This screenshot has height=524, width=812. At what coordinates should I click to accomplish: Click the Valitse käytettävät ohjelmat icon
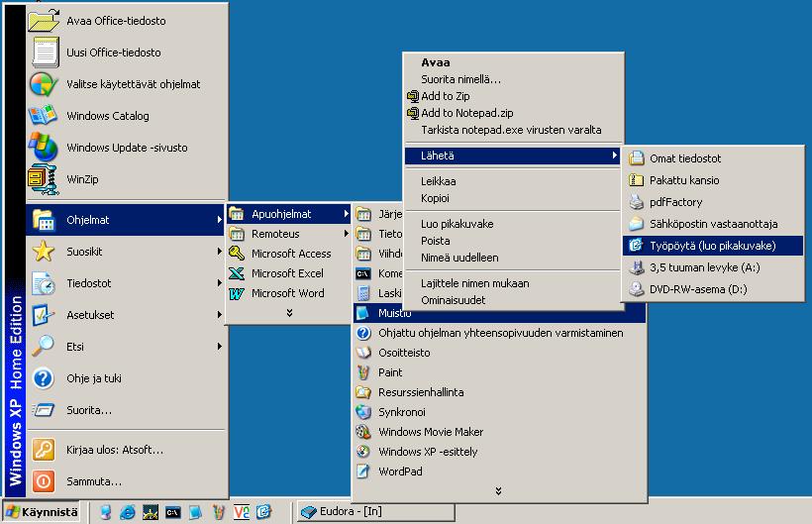click(x=43, y=84)
